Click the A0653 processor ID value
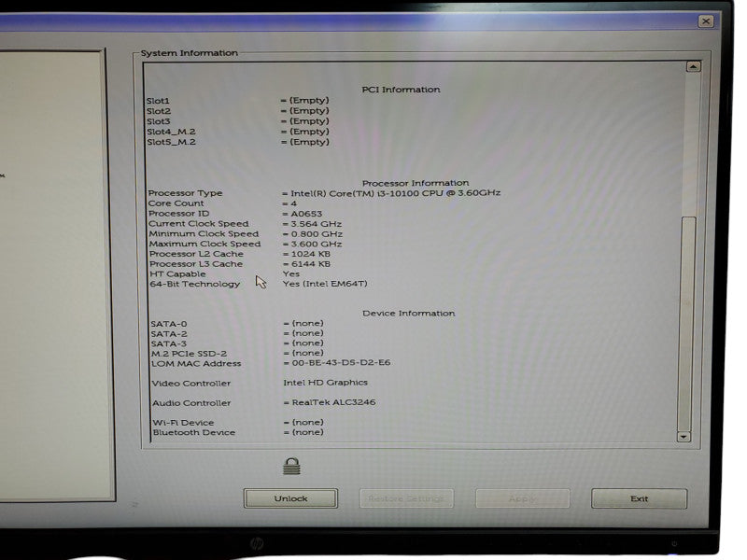The width and height of the screenshot is (747, 560). tap(306, 214)
